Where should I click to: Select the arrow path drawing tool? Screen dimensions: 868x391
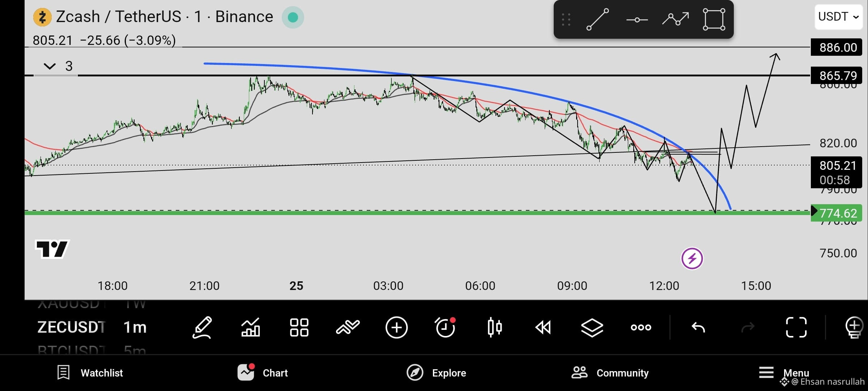675,19
